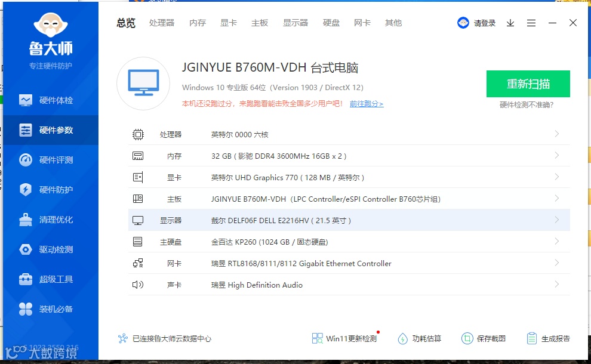The image size is (591, 364).
Task: Click the graphics card icon
Action: click(138, 177)
